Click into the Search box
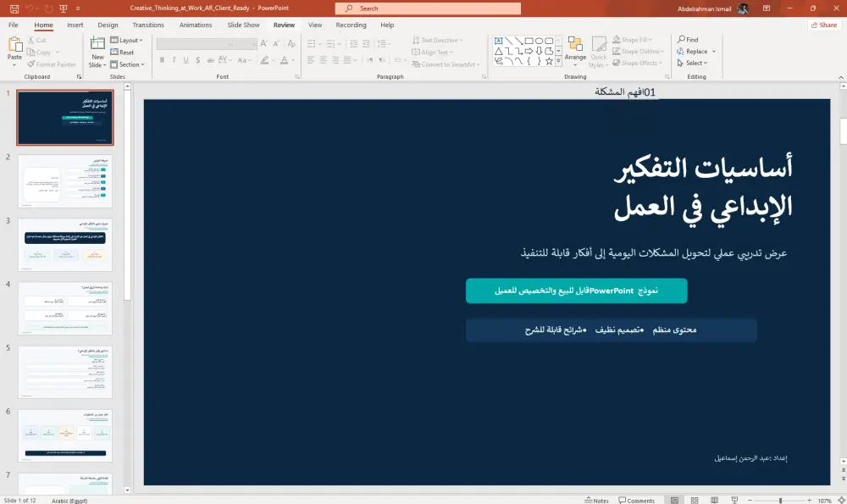Screen dimensions: 847x504 point(428,8)
